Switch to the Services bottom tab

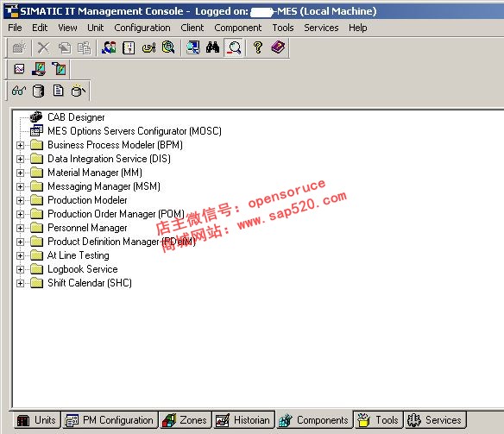[x=435, y=420]
